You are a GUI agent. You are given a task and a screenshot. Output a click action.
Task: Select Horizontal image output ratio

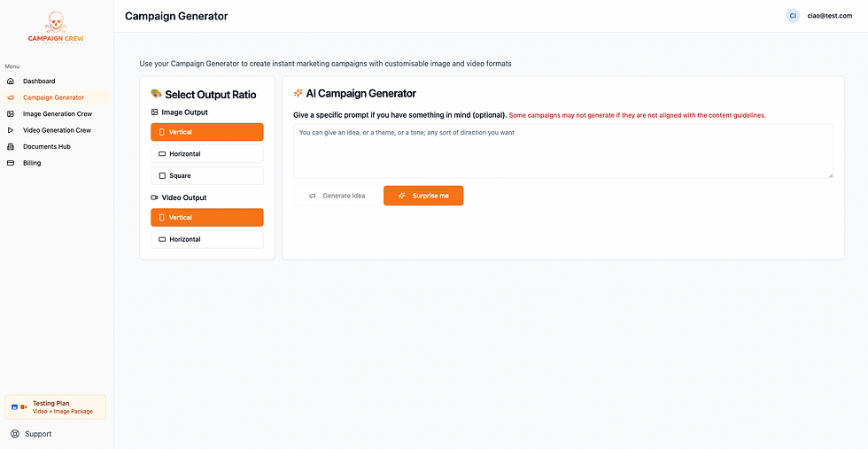click(x=206, y=154)
